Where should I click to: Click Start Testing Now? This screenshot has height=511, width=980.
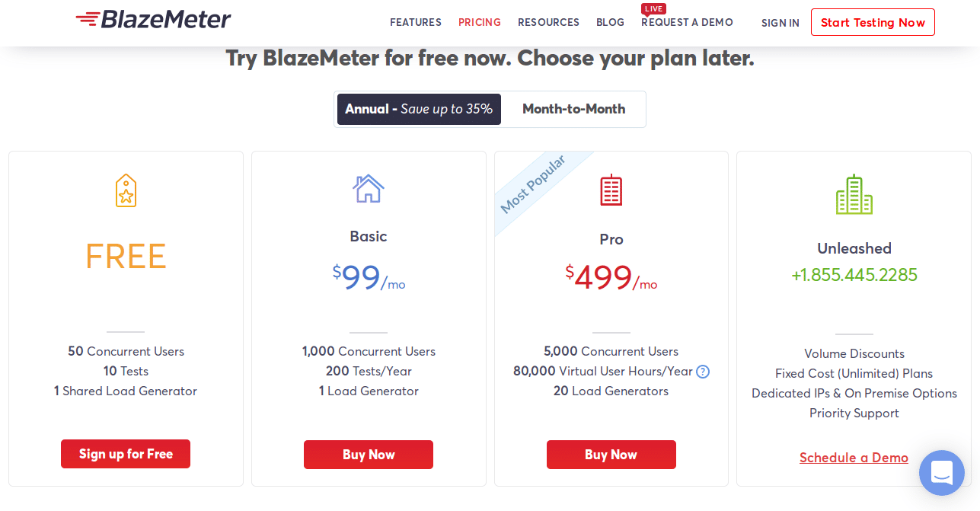(x=873, y=22)
